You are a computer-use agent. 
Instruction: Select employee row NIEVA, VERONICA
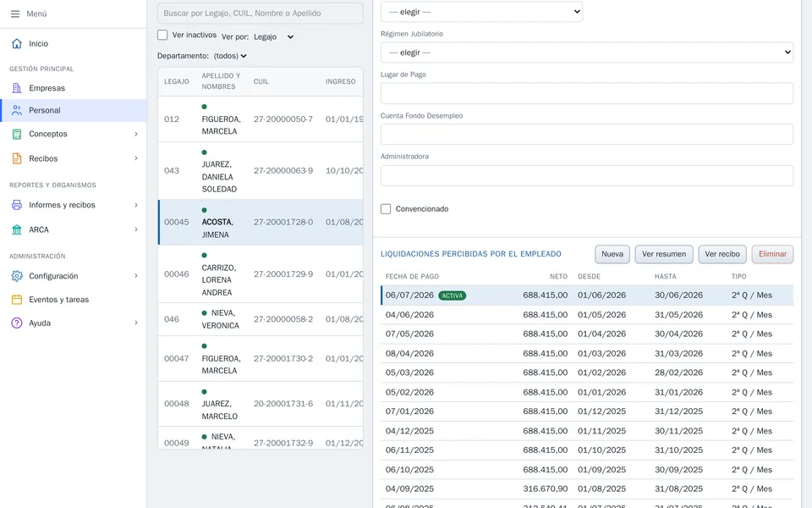point(261,319)
